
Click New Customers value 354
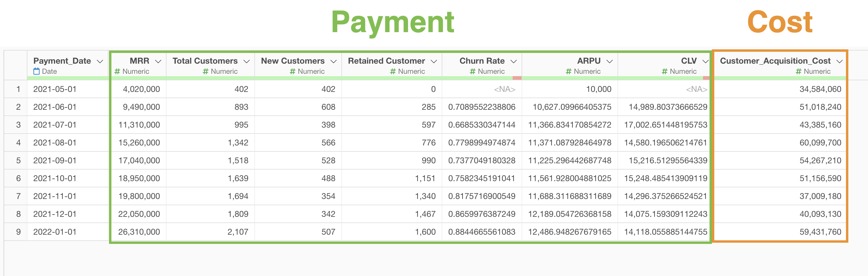pyautogui.click(x=329, y=196)
